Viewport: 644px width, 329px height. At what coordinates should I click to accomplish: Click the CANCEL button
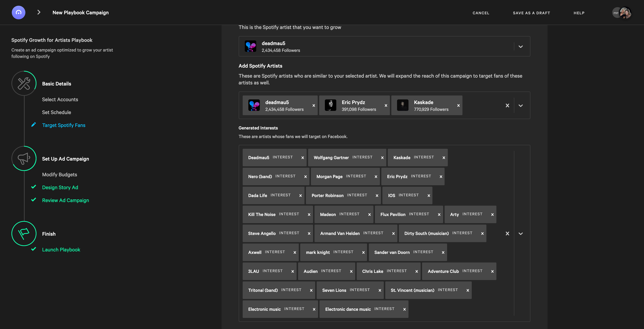481,13
